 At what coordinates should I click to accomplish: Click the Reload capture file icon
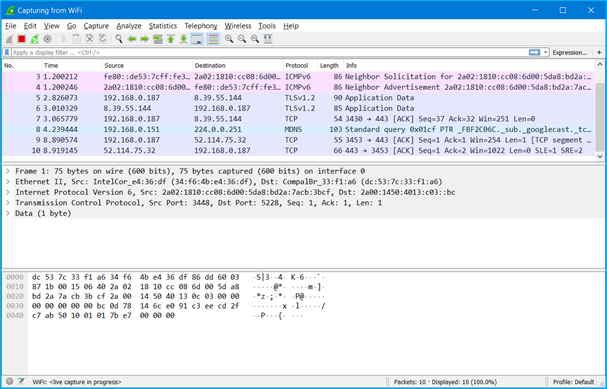pyautogui.click(x=103, y=39)
